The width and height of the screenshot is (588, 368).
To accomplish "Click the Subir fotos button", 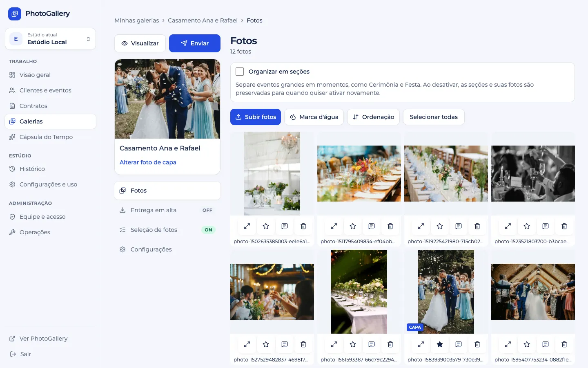I will 256,117.
